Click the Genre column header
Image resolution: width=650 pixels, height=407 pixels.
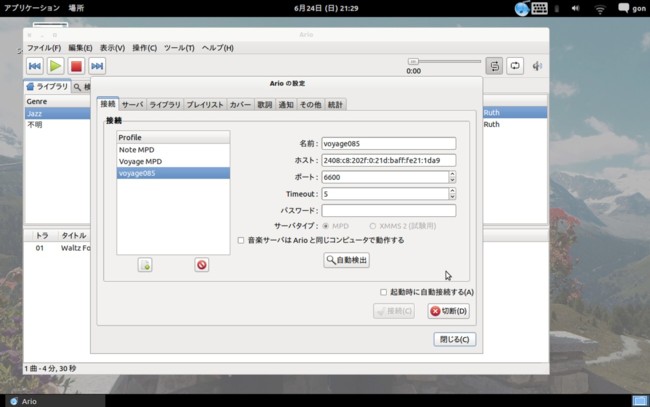(x=58, y=101)
